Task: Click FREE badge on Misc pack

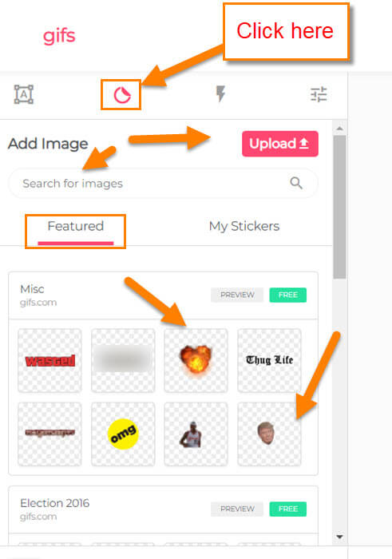Action: click(288, 295)
